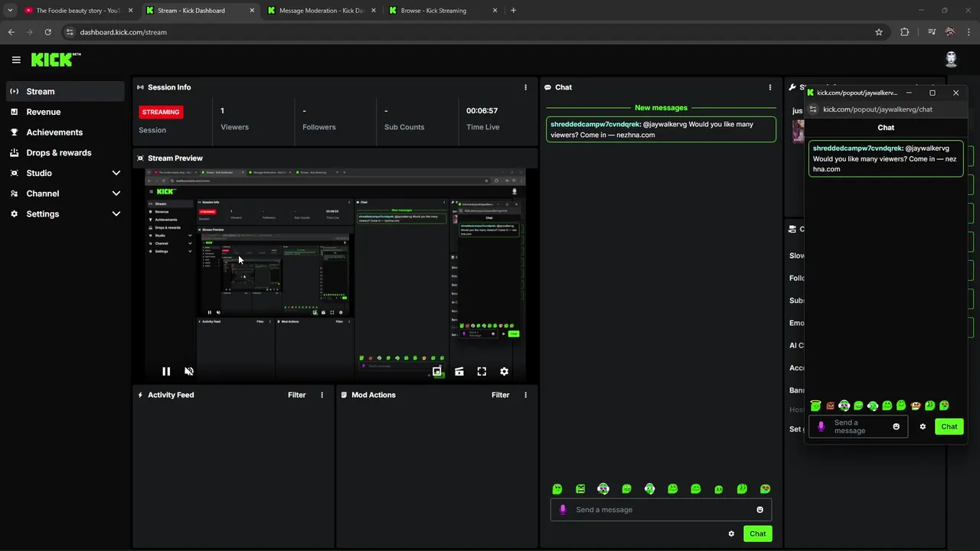The height and width of the screenshot is (551, 980).
Task: Open Activity Feed three-dot menu
Action: coord(322,395)
